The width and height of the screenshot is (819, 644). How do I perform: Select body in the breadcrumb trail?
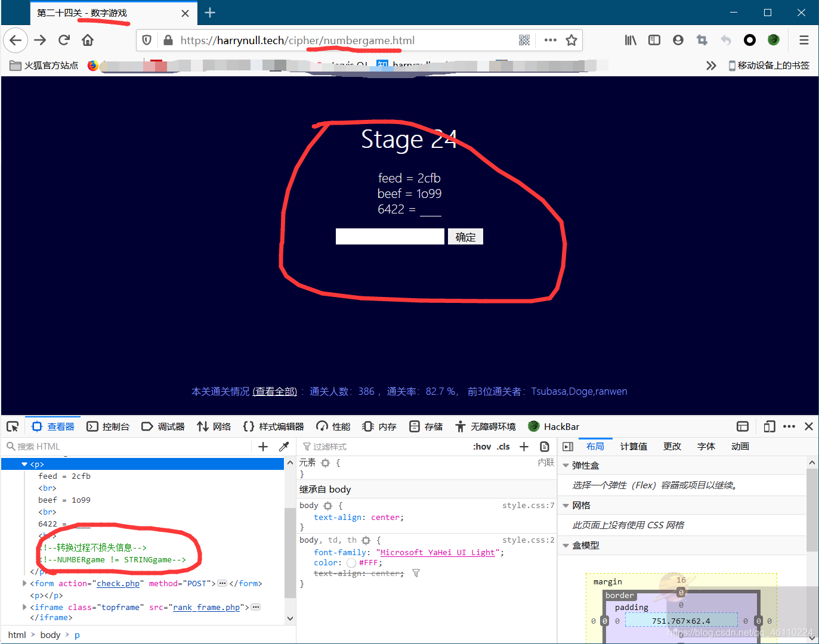[50, 635]
